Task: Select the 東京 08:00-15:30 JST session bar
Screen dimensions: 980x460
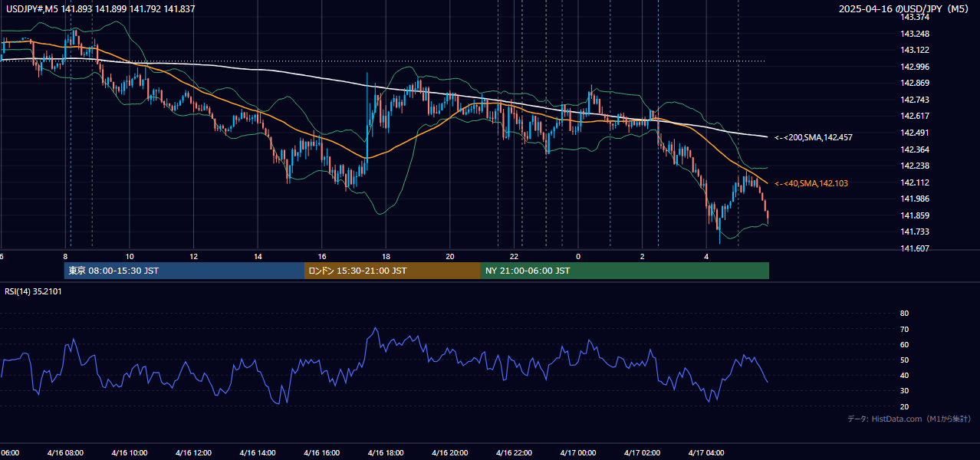Action: tap(184, 271)
